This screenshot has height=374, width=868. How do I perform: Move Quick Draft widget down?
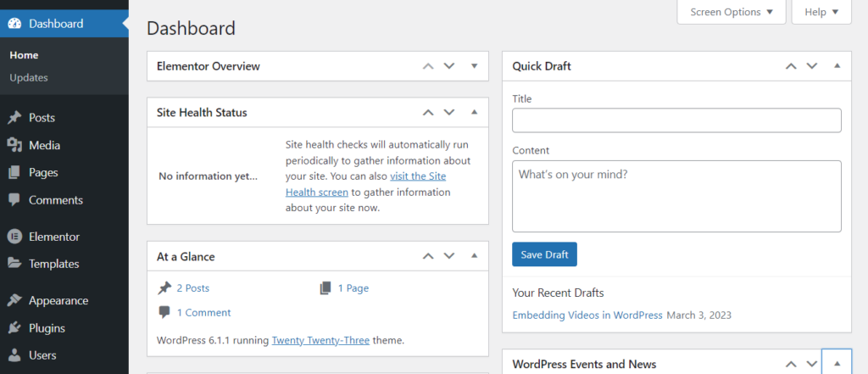(x=812, y=66)
